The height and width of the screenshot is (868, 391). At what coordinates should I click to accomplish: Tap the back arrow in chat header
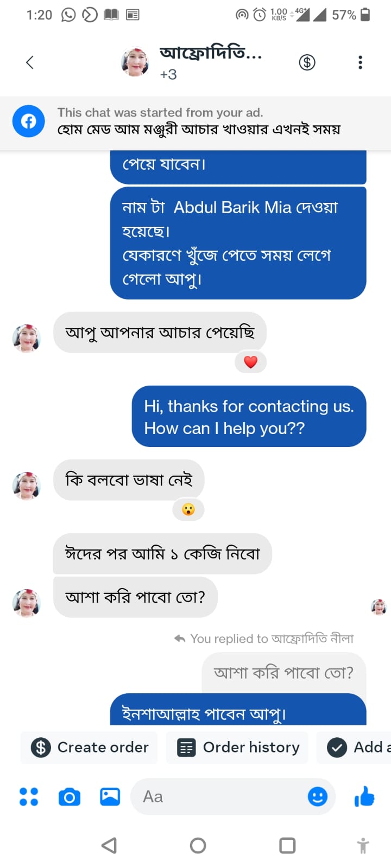point(30,62)
